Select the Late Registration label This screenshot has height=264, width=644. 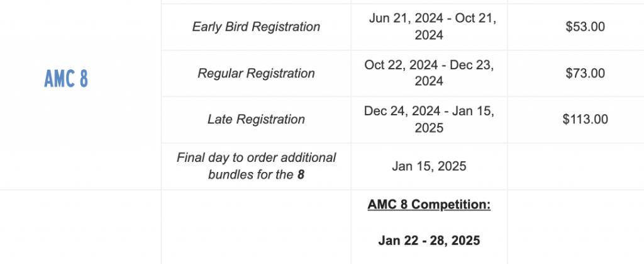pos(256,119)
